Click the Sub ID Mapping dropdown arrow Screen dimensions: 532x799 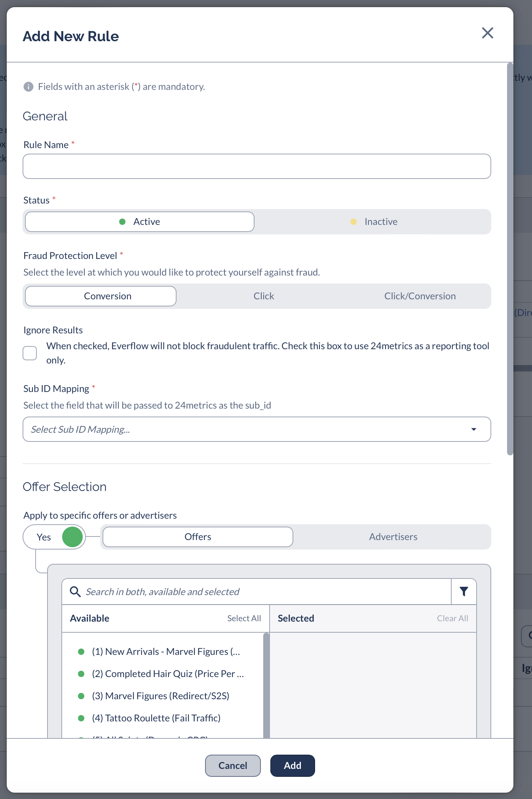point(473,429)
